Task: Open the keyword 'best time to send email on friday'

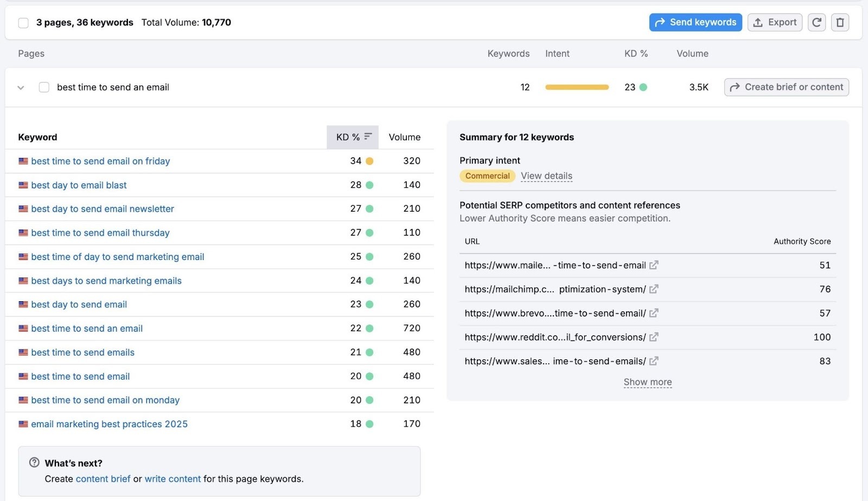Action: (x=100, y=161)
